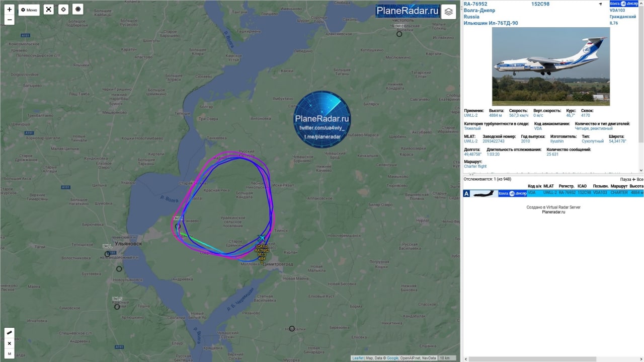Toggle map brightness sun icon
644x362 pixels.
click(77, 10)
